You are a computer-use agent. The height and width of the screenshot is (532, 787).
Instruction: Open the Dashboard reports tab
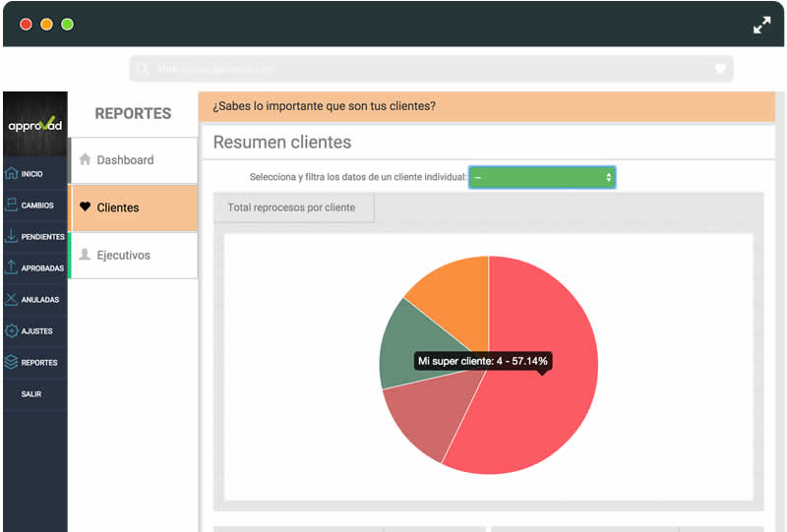pyautogui.click(x=134, y=160)
